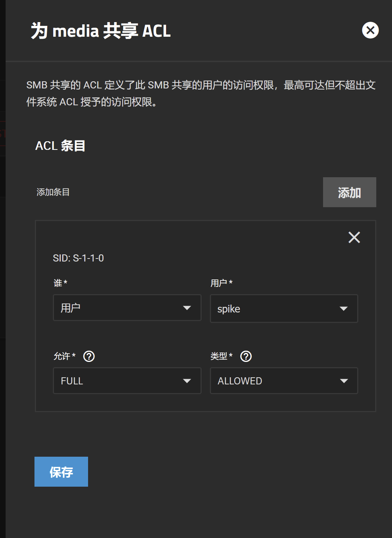
Task: Click the 保存 button
Action: click(x=61, y=472)
